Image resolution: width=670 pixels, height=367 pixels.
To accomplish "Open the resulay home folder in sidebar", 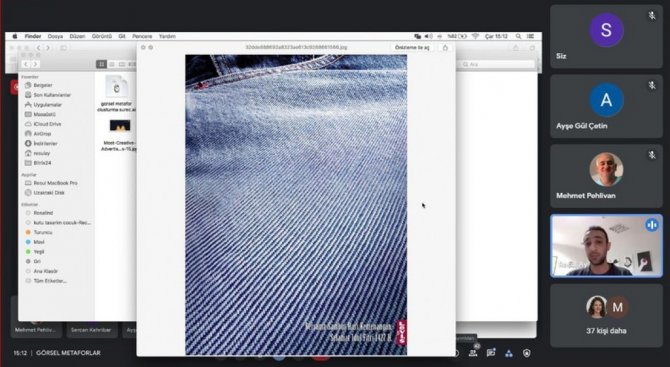I will [x=38, y=153].
